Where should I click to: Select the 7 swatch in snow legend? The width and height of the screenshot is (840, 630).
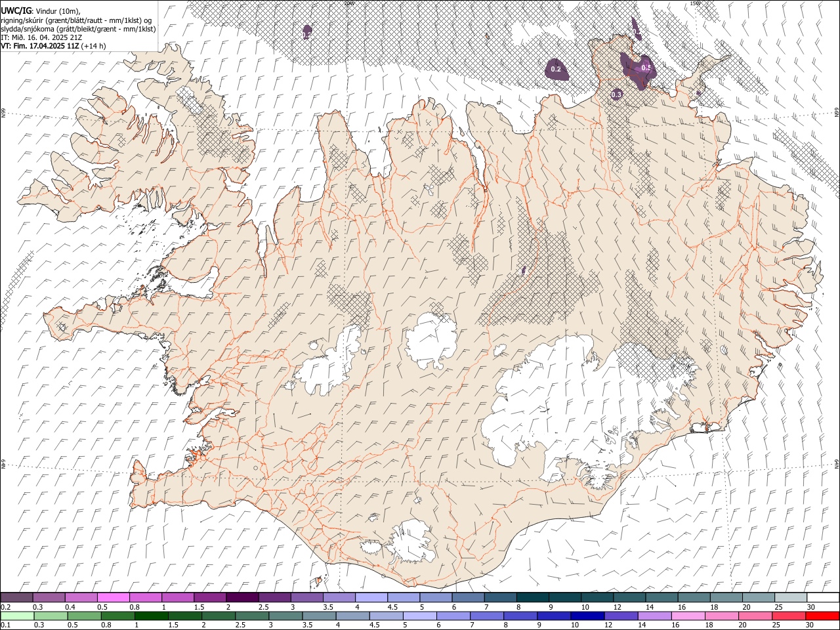coord(501,597)
